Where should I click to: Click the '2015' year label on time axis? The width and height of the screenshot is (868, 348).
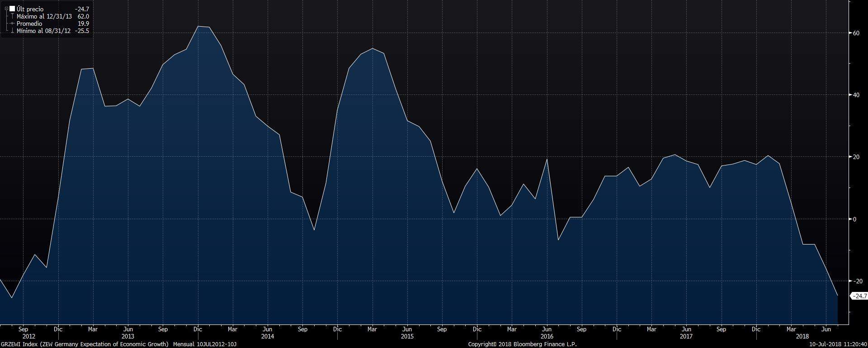click(x=407, y=336)
